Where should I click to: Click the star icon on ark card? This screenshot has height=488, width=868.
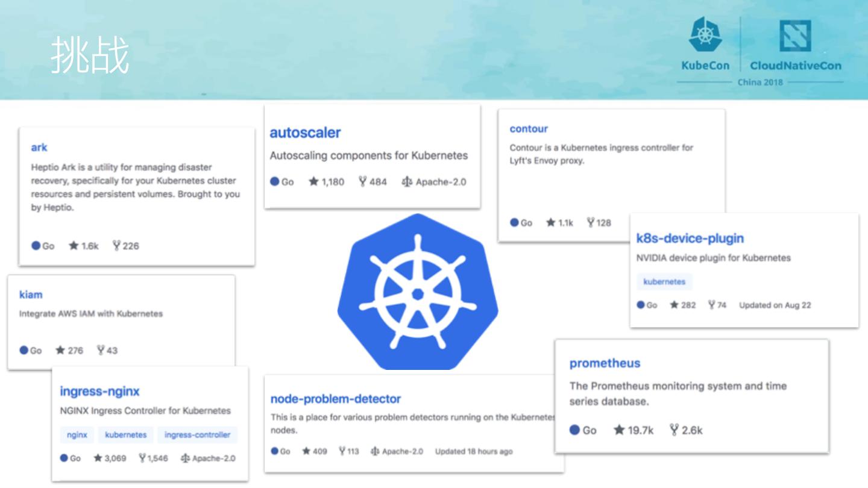pos(74,246)
